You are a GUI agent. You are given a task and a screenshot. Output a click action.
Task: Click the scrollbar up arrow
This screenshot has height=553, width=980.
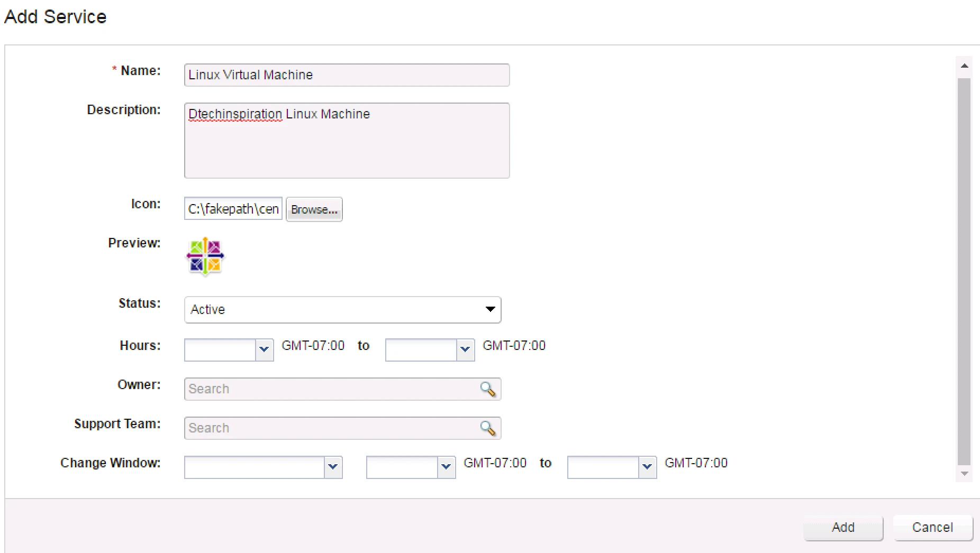pyautogui.click(x=964, y=66)
